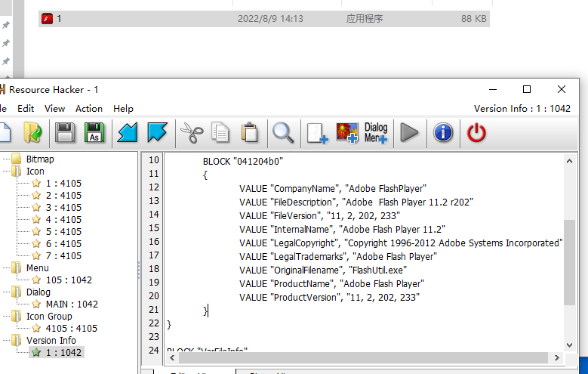Select menu resource 105 : 1042
This screenshot has height=374, width=588.
point(69,280)
